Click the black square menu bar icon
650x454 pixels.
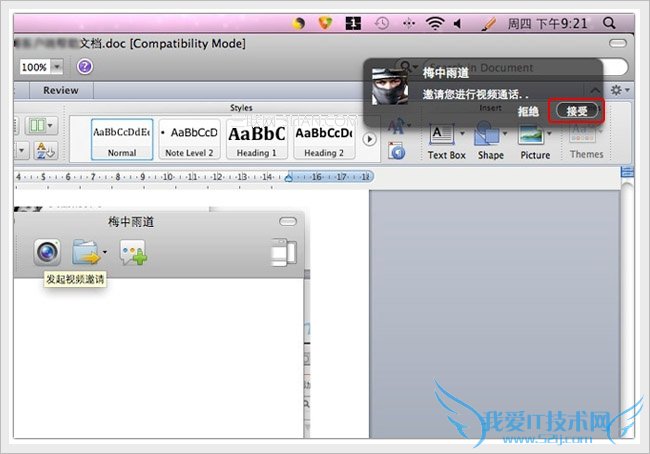[353, 23]
